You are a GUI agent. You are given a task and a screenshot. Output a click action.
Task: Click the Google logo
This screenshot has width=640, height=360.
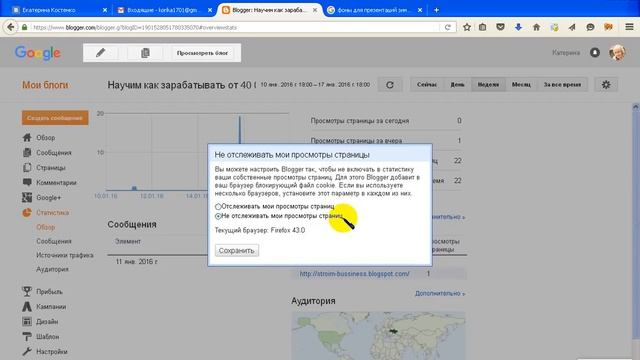click(38, 53)
